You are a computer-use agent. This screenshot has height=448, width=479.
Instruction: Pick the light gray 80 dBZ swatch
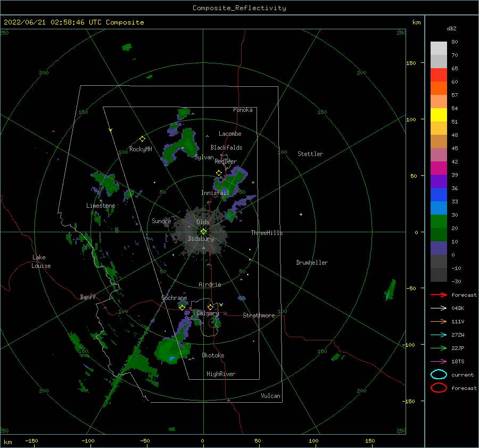click(x=439, y=48)
